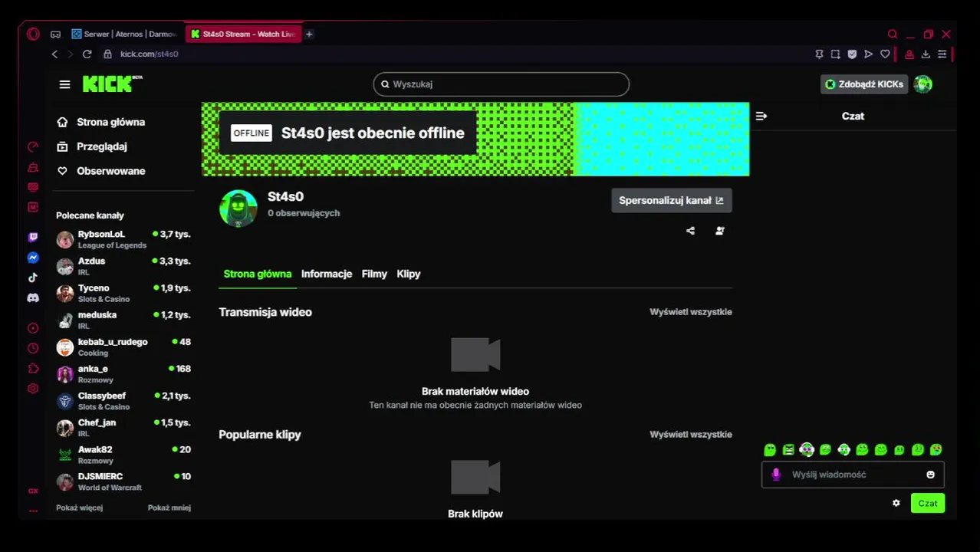This screenshot has height=552, width=980.
Task: Open the Kick hamburger menu
Action: click(64, 84)
